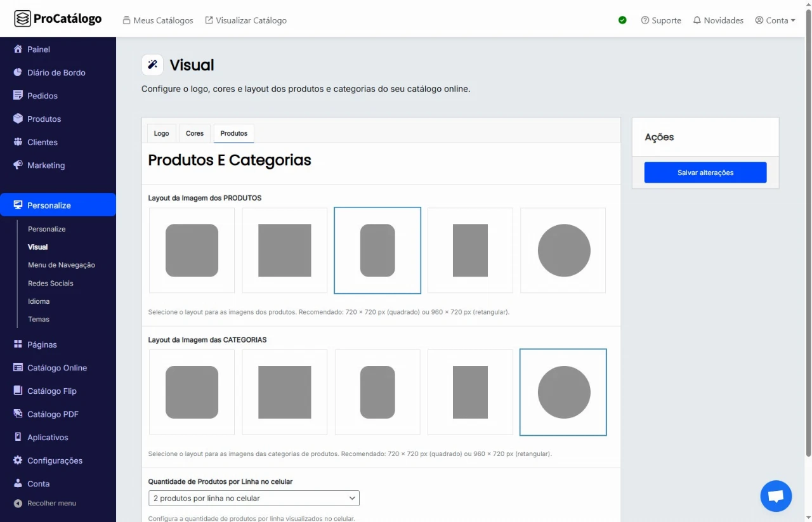The image size is (812, 522).
Task: Select rounded portrait layout for CATEGORIAS images
Action: 377,392
